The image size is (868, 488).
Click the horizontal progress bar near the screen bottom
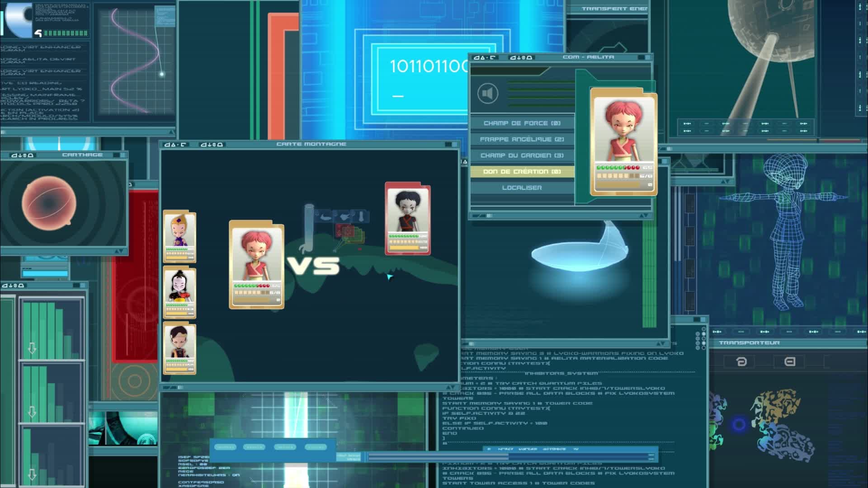pyautogui.click(x=512, y=457)
